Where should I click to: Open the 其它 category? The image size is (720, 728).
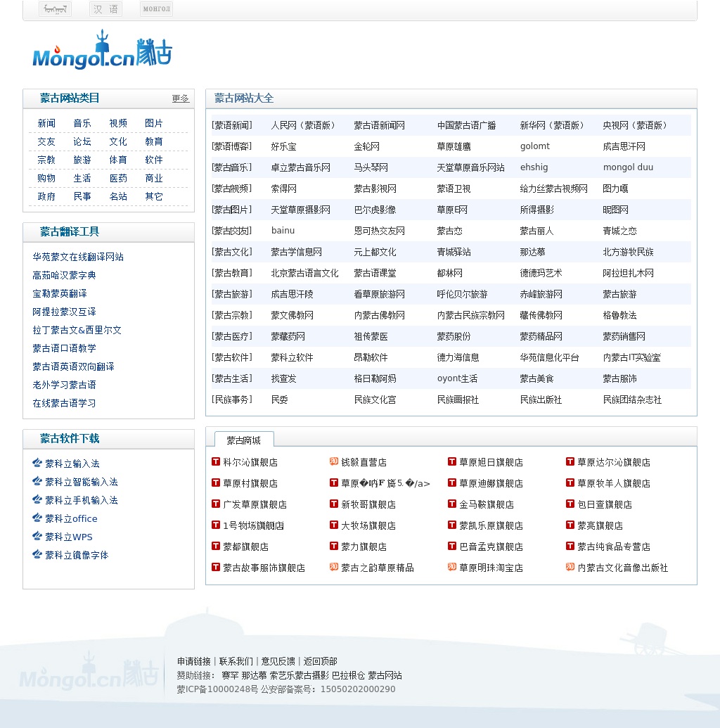click(x=154, y=196)
